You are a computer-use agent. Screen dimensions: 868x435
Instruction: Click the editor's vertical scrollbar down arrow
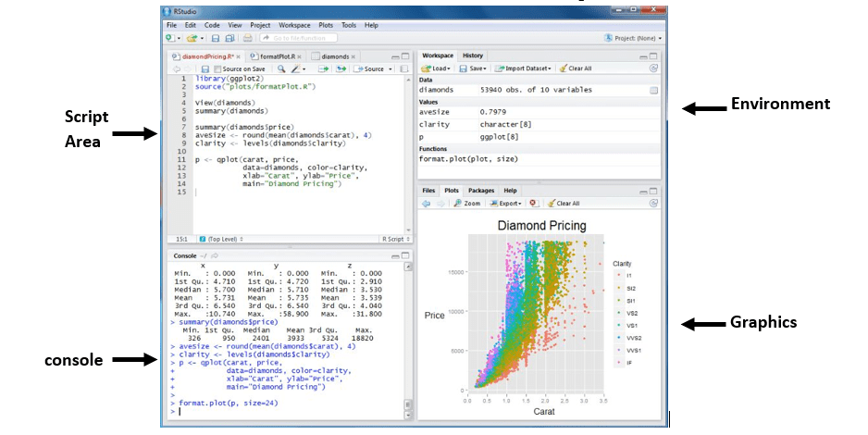408,230
